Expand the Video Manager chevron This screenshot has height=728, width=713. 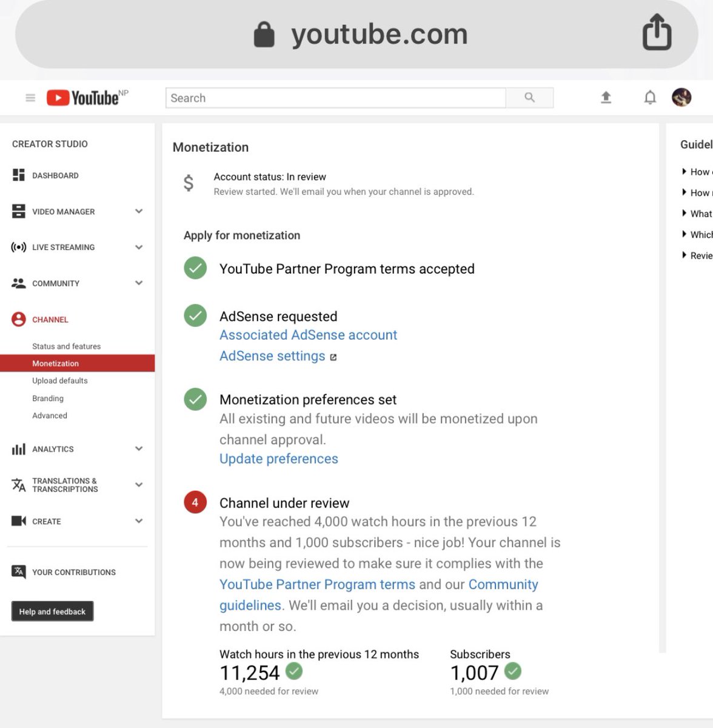coord(139,211)
